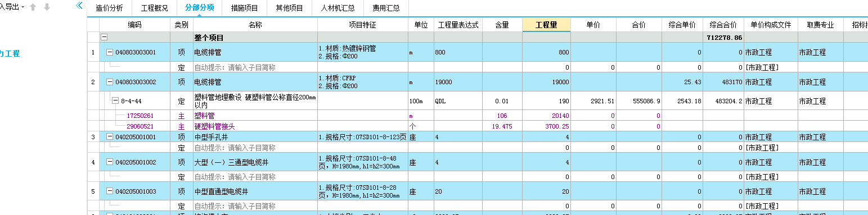This screenshot has width=868, height=215.
Task: Click the 类别 column header
Action: [x=181, y=25]
